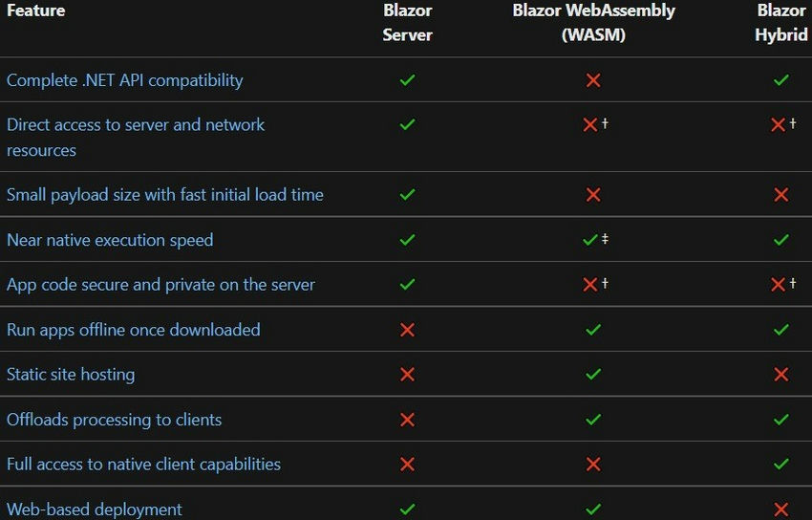This screenshot has height=520, width=812.
Task: Click the "Blazor WebAssembly (WASM)" column header
Action: click(x=593, y=22)
